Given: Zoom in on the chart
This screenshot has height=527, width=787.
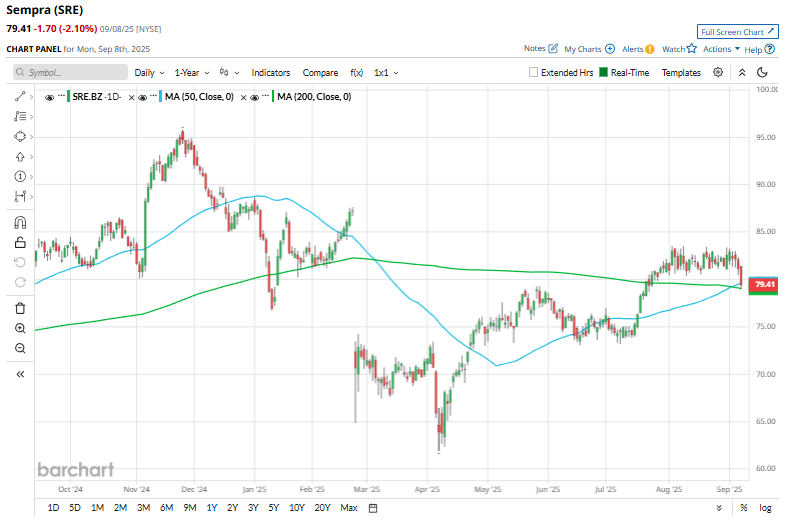Looking at the screenshot, I should click(20, 328).
